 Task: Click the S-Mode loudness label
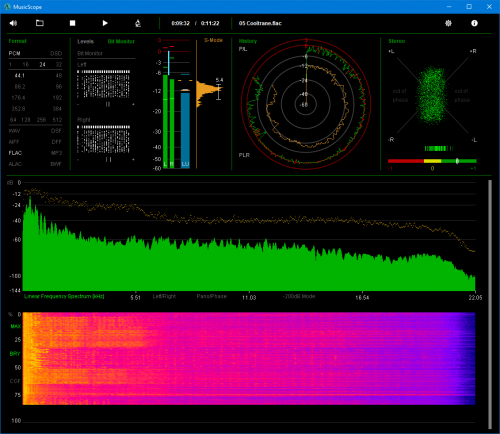213,40
